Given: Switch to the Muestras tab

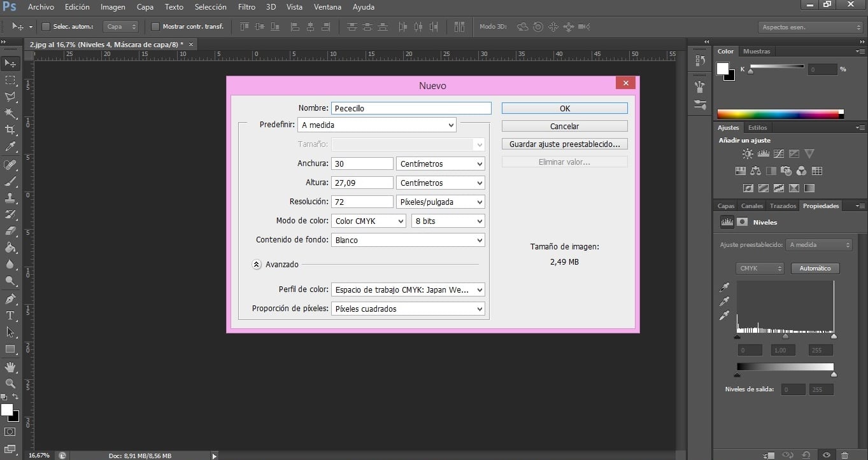Looking at the screenshot, I should click(757, 51).
